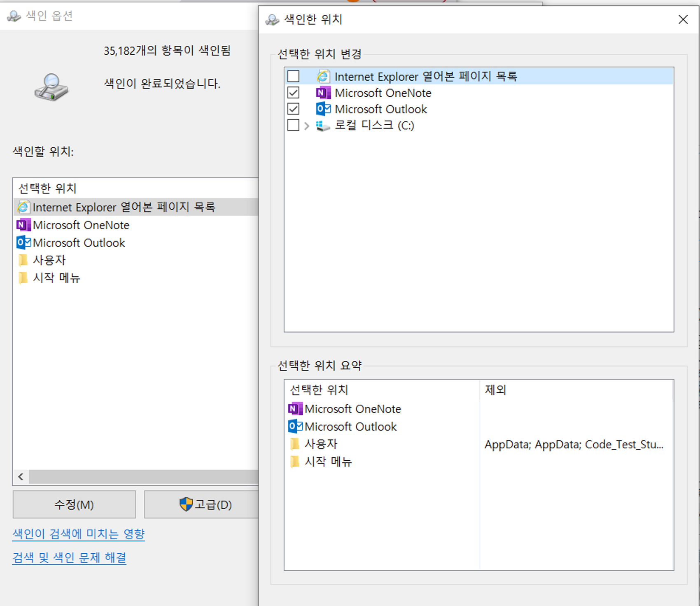700x606 pixels.
Task: Select 사용자 in the summary list
Action: tap(321, 444)
